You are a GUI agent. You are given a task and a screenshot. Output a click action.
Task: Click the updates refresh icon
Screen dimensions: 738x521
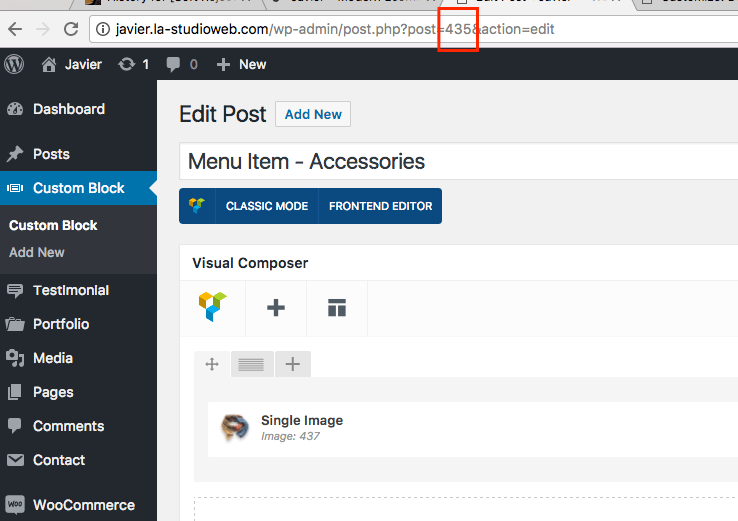[x=126, y=64]
